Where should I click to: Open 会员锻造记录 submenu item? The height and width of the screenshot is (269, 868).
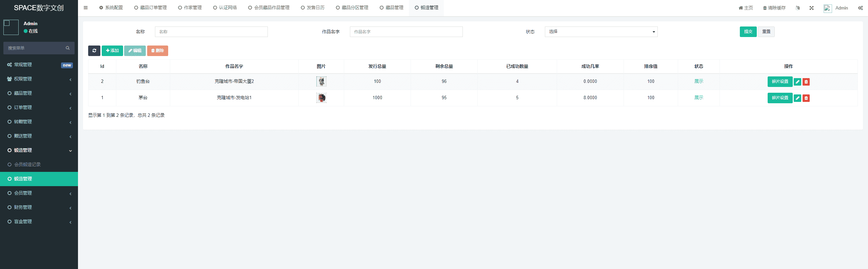point(39,164)
